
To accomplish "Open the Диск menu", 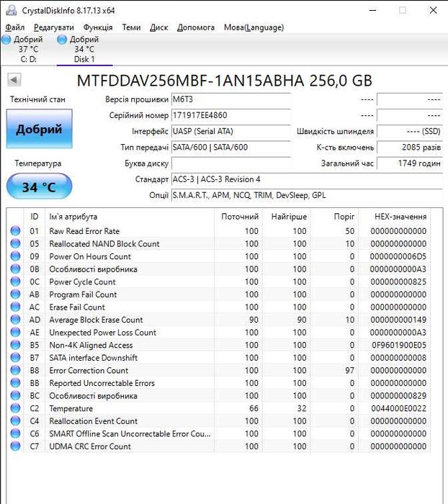I will [158, 27].
